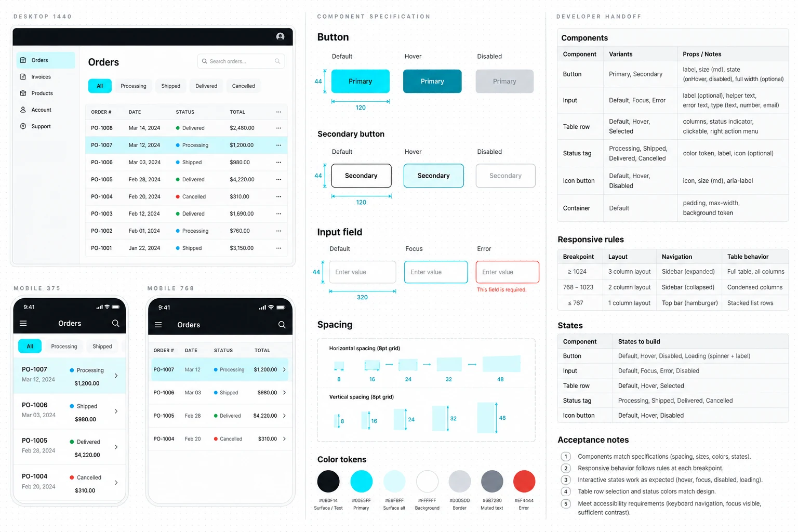The height and width of the screenshot is (532, 798).
Task: Click the Error state input field sample
Action: (x=508, y=272)
